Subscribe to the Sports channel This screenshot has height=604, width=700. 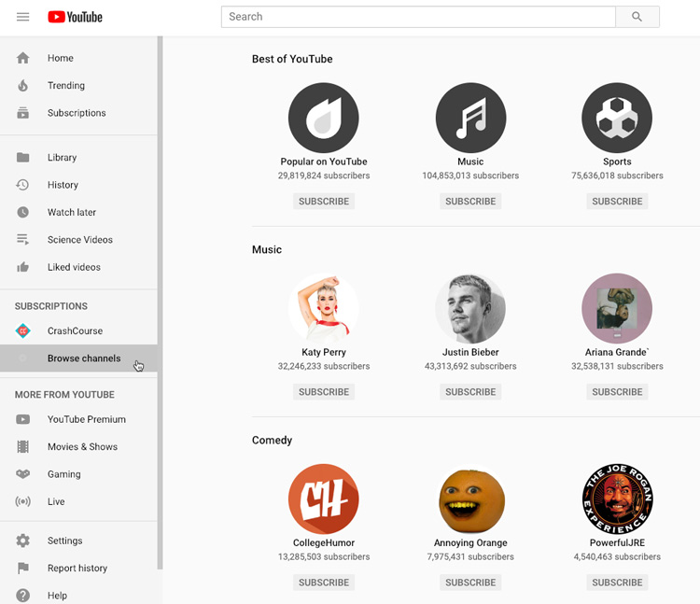coord(617,202)
